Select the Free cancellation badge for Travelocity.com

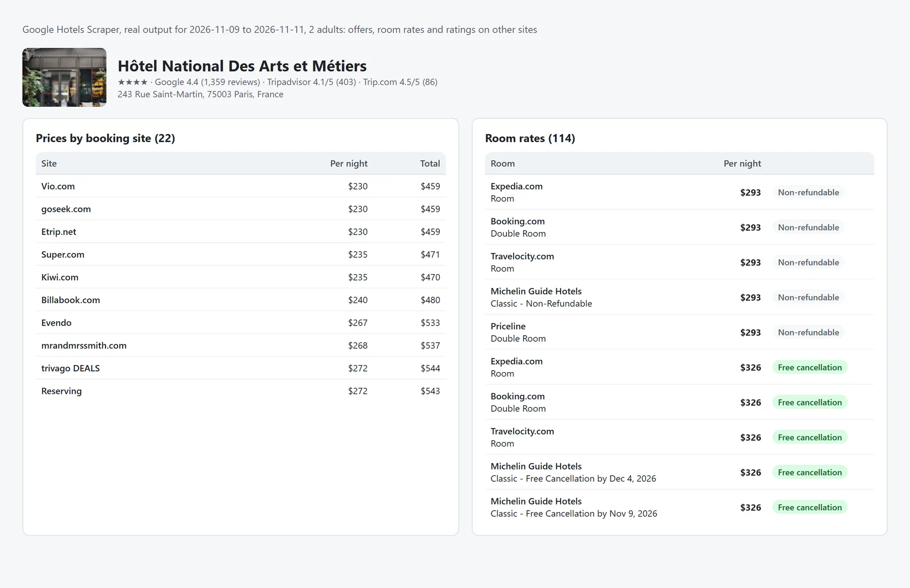point(810,437)
